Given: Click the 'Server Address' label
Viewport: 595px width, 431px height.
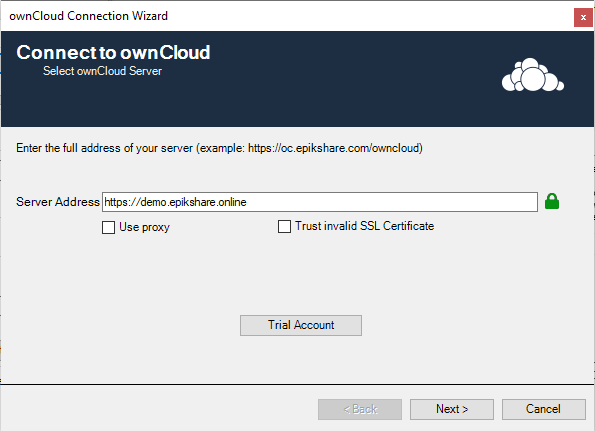Looking at the screenshot, I should point(58,202).
